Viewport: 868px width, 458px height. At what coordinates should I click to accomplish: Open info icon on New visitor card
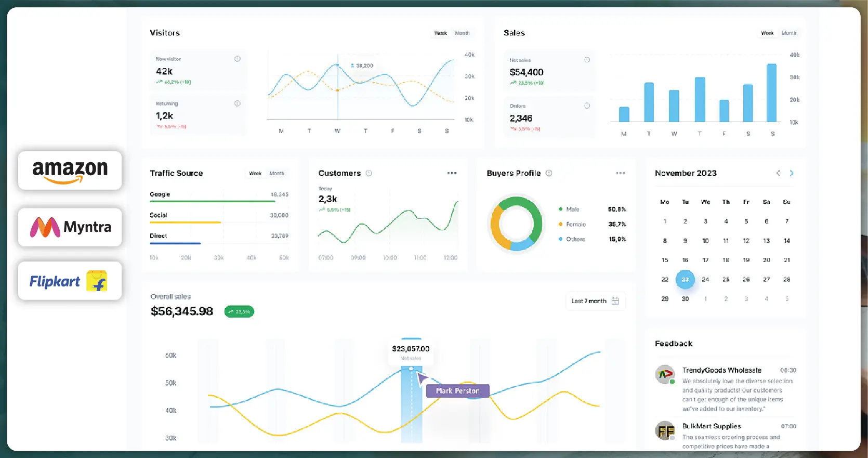pos(238,59)
